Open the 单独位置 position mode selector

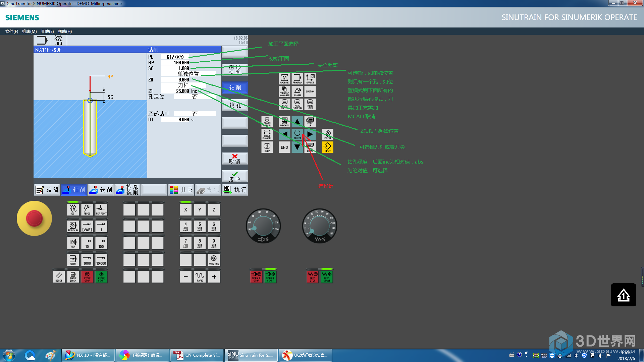[x=188, y=74]
